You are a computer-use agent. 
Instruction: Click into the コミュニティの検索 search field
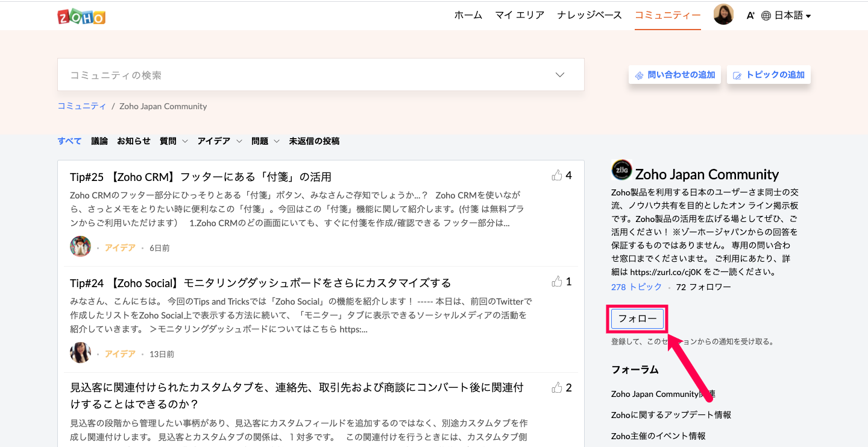point(321,75)
